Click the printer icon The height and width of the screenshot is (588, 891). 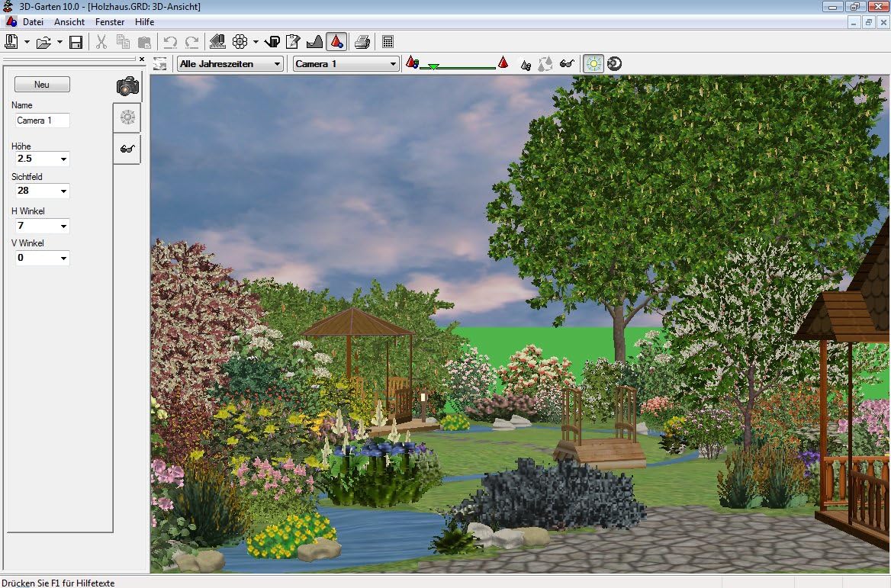(x=362, y=42)
